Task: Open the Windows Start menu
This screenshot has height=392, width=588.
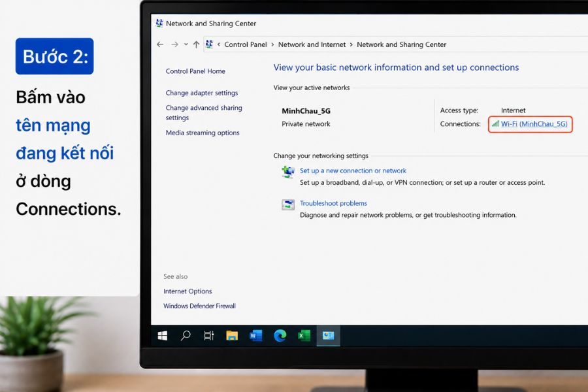Action: click(x=163, y=336)
